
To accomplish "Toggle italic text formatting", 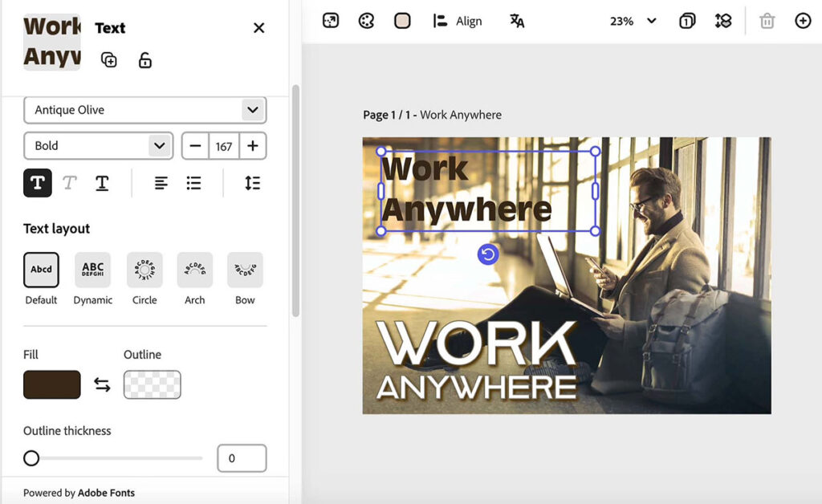I will coord(69,183).
